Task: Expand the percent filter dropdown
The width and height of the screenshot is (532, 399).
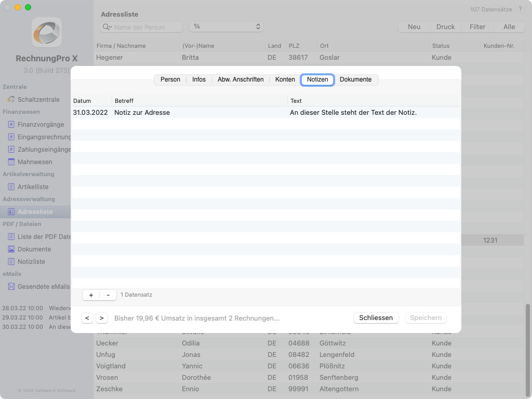Action: [x=227, y=26]
